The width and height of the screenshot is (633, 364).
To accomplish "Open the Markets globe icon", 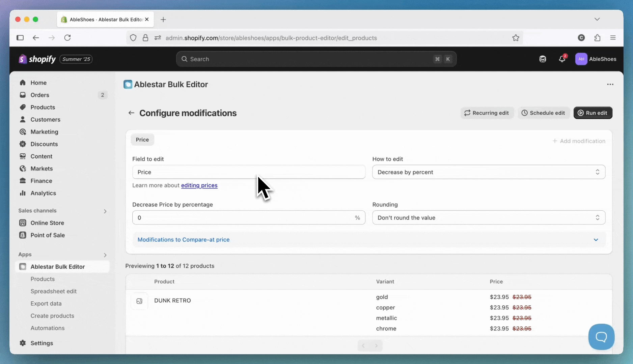I will click(x=23, y=169).
